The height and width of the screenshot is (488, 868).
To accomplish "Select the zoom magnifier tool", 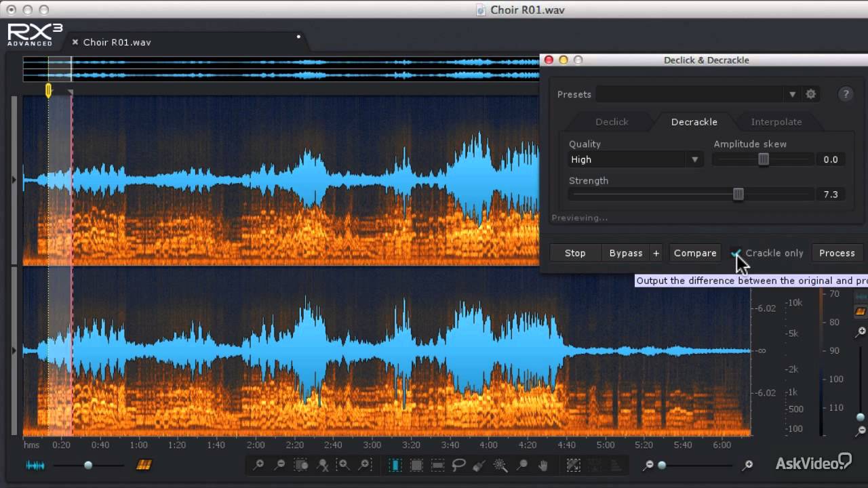I will [x=521, y=465].
